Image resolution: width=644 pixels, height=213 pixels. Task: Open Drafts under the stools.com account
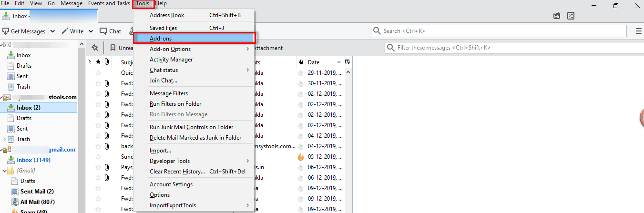(x=24, y=118)
